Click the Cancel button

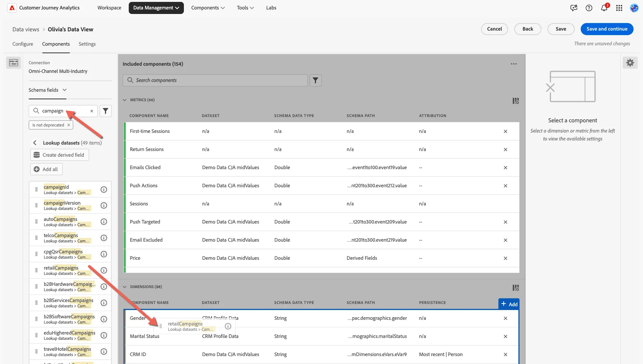click(x=494, y=29)
